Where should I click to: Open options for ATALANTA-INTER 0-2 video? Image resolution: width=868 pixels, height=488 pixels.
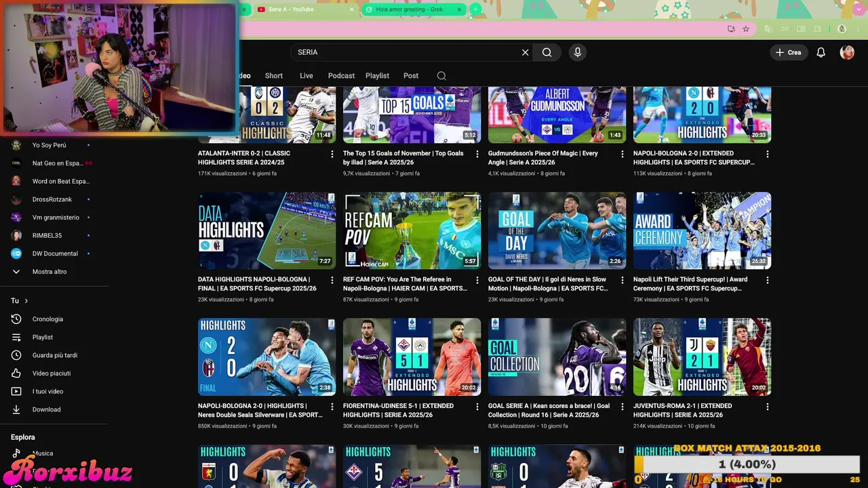click(332, 155)
